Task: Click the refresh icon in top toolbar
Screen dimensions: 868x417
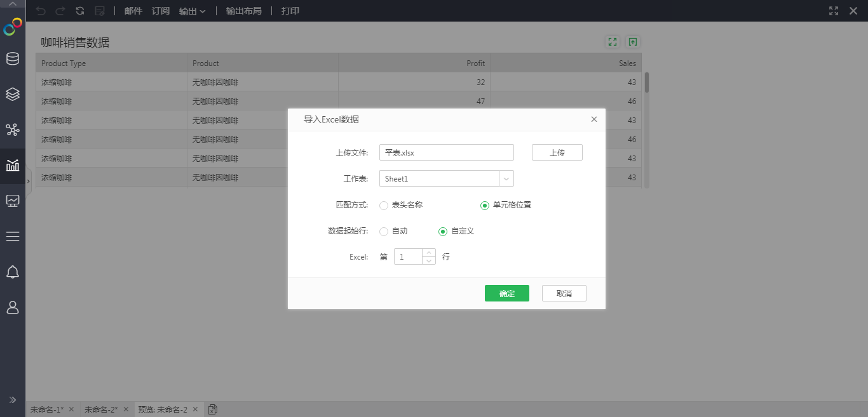Action: tap(79, 11)
